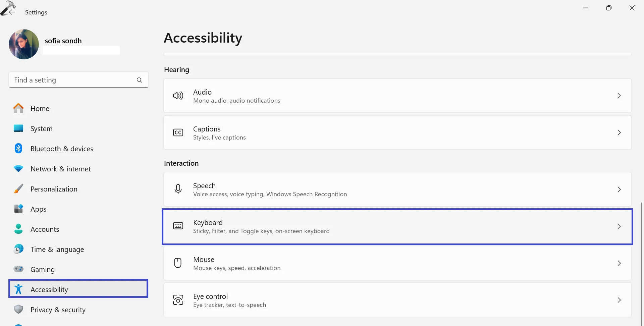Open the System settings category
This screenshot has height=326, width=644.
pos(41,129)
